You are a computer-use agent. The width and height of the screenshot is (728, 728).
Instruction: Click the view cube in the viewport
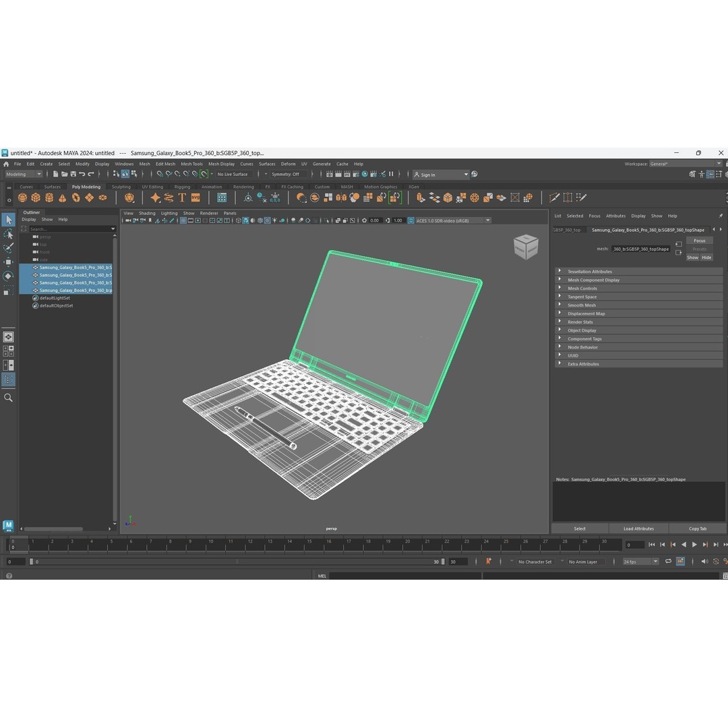click(x=526, y=247)
